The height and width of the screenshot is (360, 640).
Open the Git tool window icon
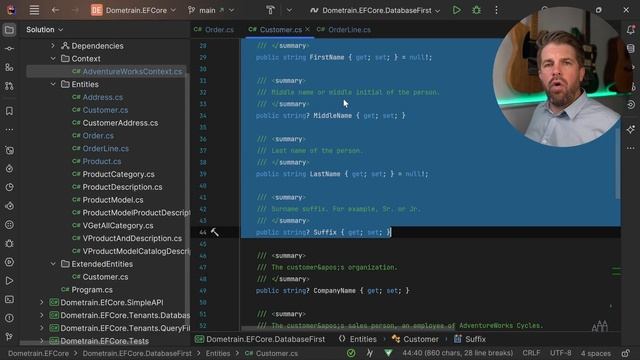pos(9,337)
